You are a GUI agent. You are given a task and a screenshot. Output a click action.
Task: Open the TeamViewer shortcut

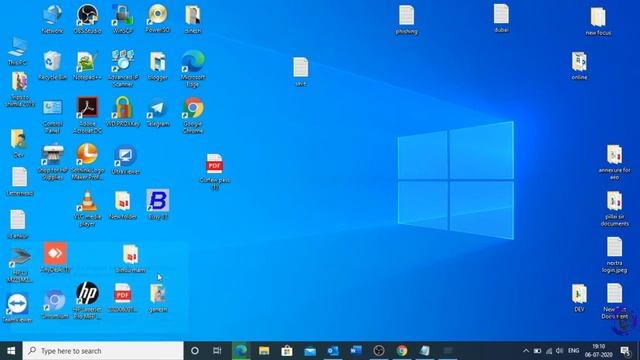tap(17, 307)
